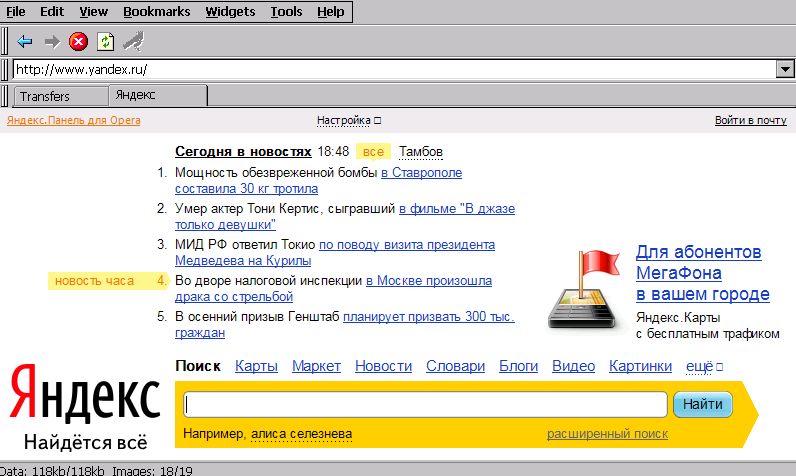This screenshot has width=796, height=476.
Task: Open the Войти в почту link
Action: pyautogui.click(x=750, y=121)
